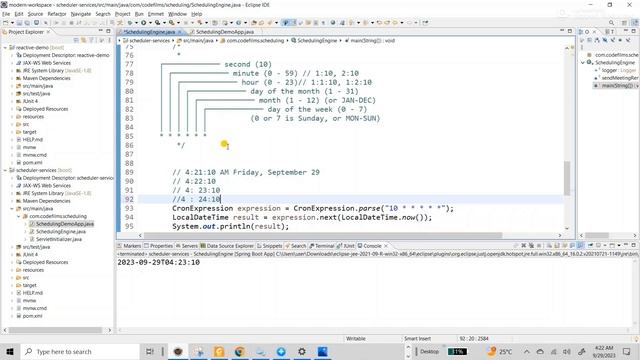Screen dimensions: 640x360
Task: Click the Task View taskbar icon
Action: tap(150, 351)
